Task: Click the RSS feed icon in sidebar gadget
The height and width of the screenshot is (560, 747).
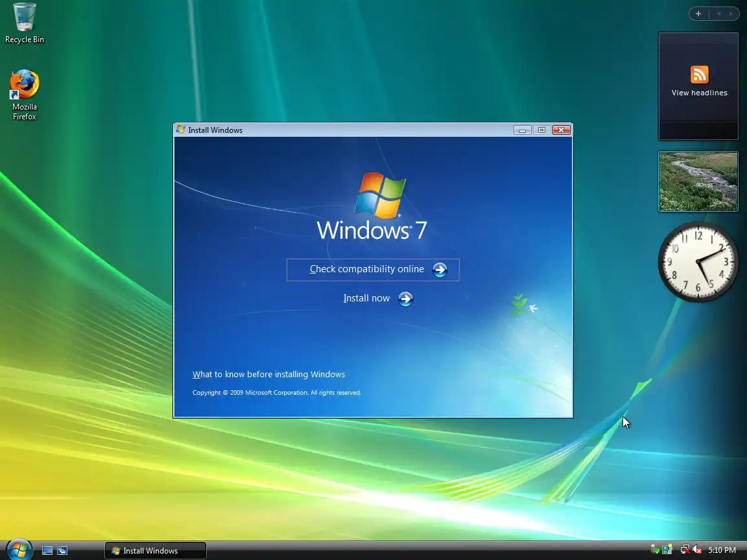Action: [x=700, y=75]
